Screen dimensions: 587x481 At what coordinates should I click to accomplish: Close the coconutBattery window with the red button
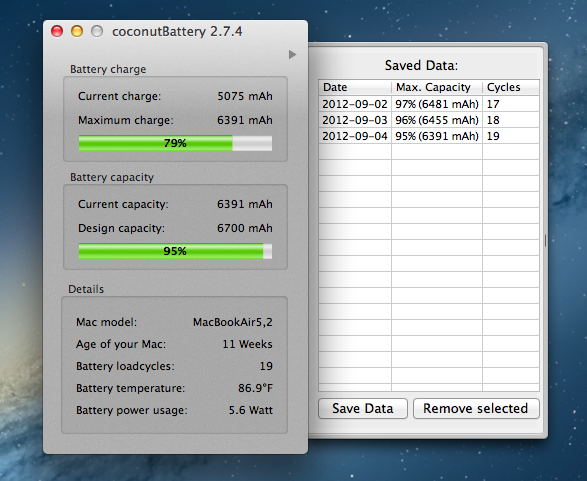pos(57,31)
